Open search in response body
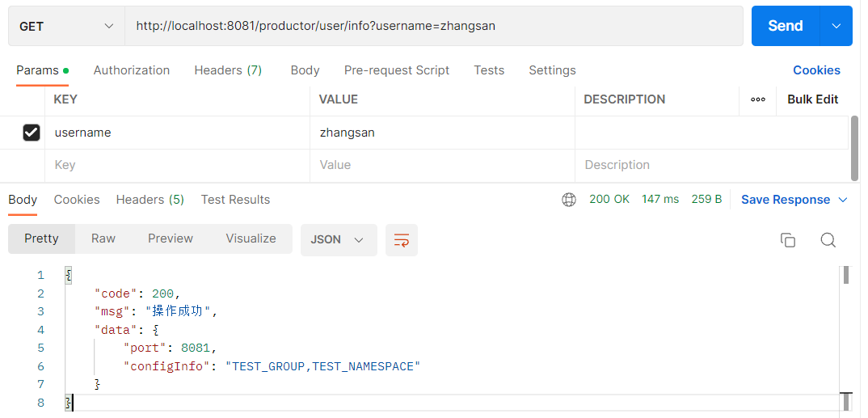 click(828, 240)
